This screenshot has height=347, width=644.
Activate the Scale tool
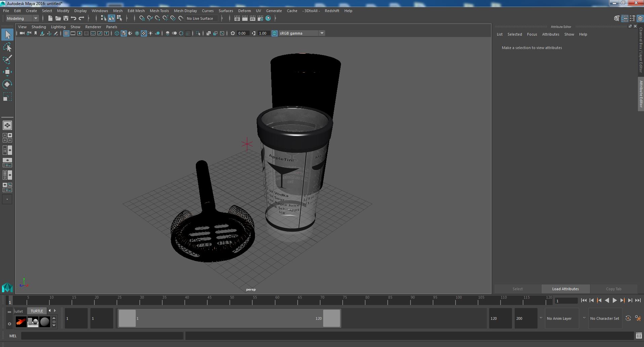7,97
